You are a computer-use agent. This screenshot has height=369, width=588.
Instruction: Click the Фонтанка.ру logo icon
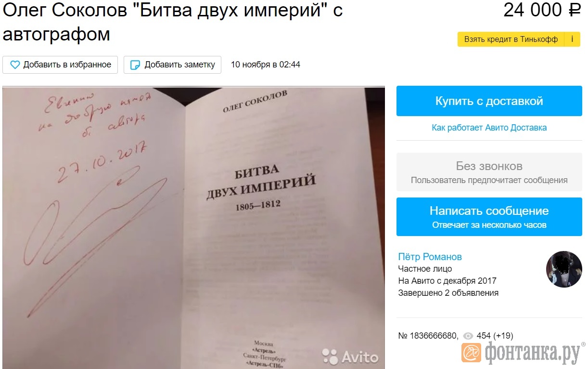tap(471, 353)
